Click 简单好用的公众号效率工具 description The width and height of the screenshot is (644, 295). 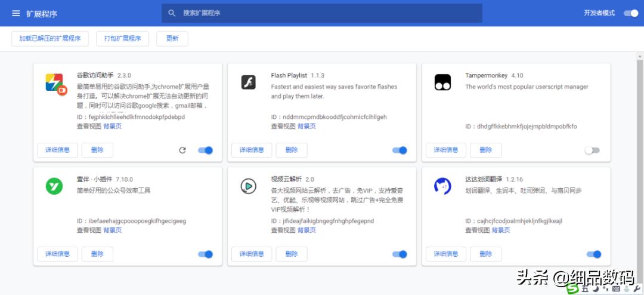pyautogui.click(x=113, y=190)
